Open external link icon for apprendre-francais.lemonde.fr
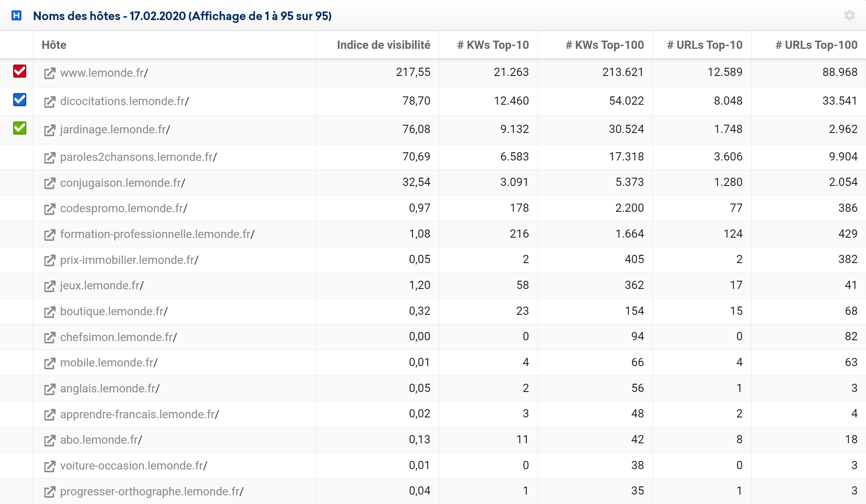This screenshot has width=866, height=504. tap(50, 415)
